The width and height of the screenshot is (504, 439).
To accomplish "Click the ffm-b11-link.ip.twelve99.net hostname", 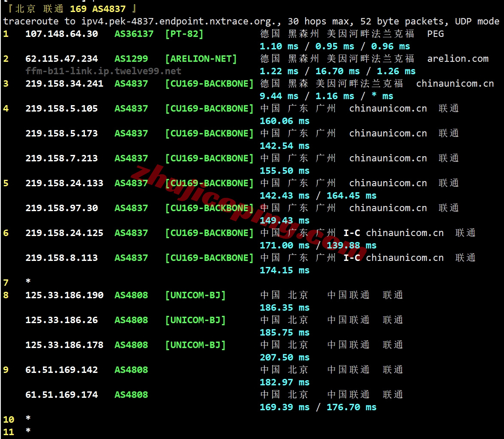I will 103,71.
